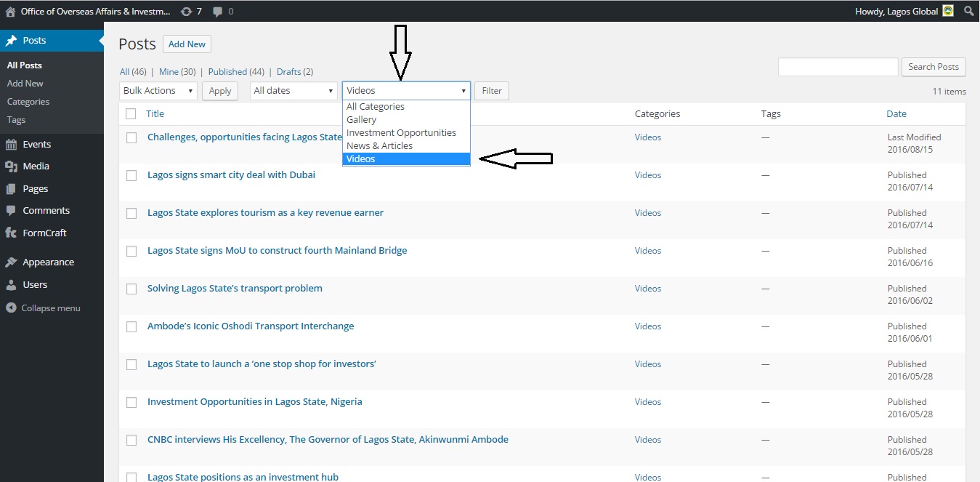Open Media from the sidebar icon

point(11,166)
